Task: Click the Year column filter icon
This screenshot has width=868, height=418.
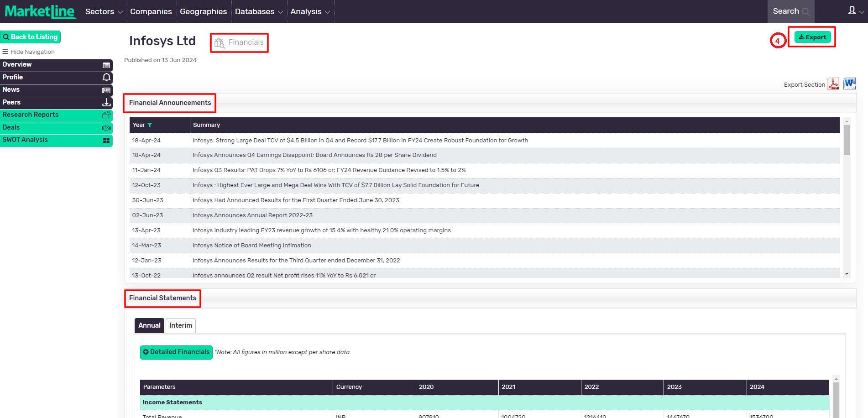Action: [150, 125]
